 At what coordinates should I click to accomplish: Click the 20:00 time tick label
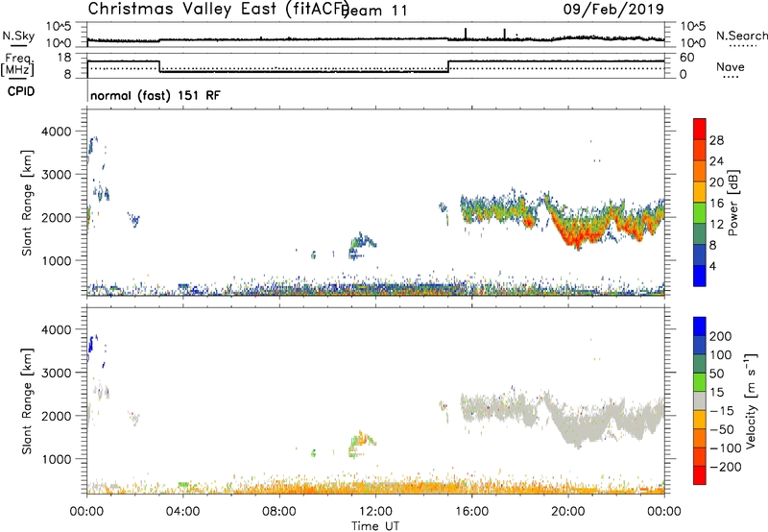coord(568,512)
